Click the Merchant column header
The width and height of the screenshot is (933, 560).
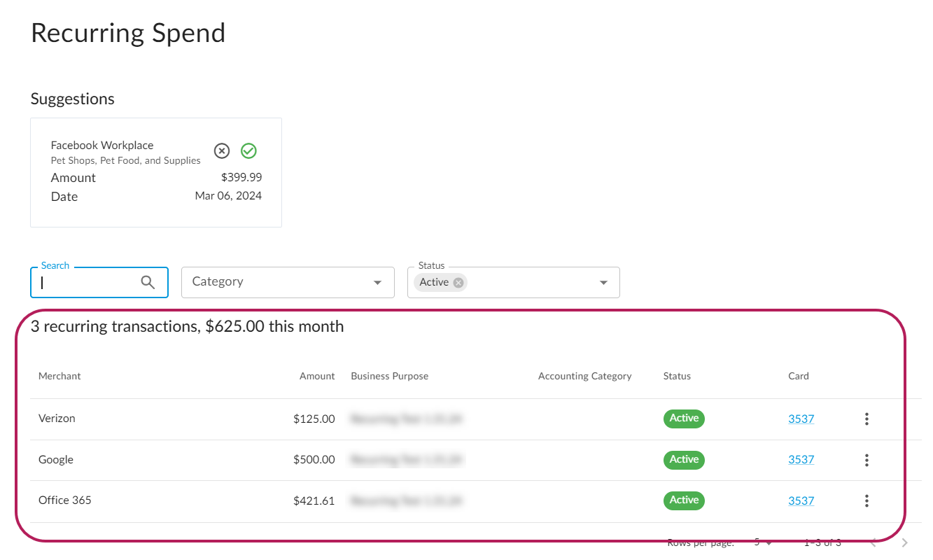pos(59,376)
